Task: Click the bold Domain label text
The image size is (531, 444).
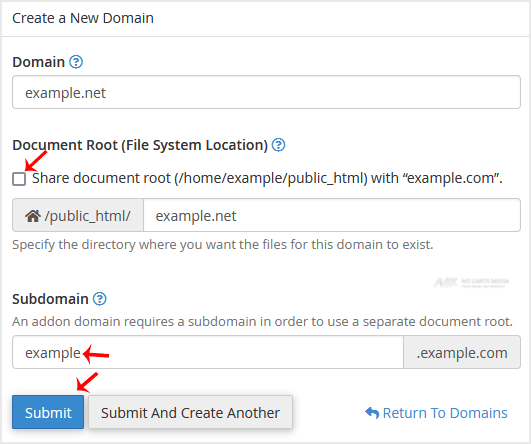Action: tap(39, 62)
